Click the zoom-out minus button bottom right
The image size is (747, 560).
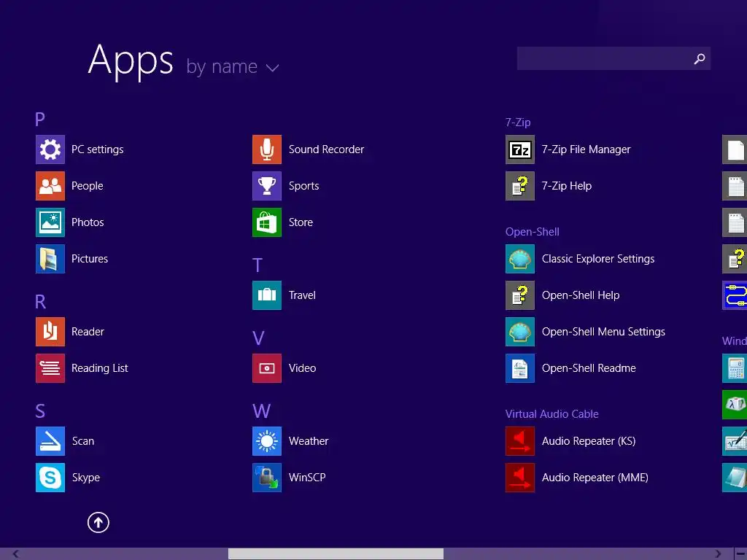(740, 554)
